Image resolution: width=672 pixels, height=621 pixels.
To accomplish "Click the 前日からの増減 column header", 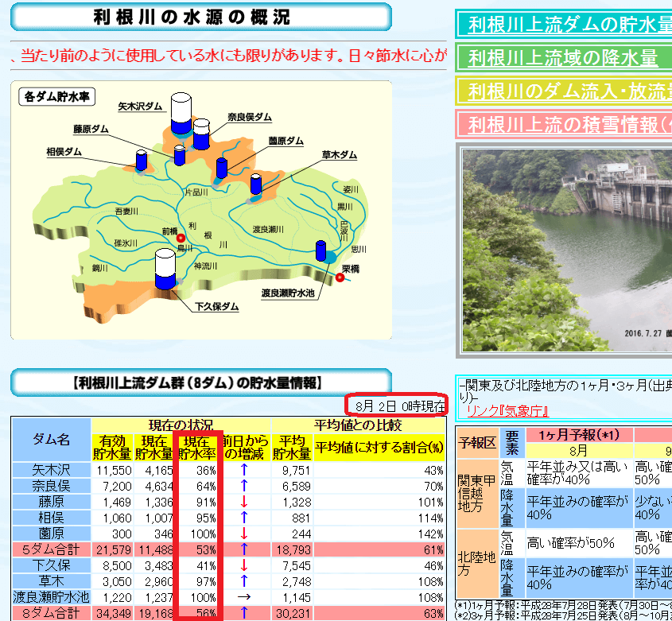I will coord(245,448).
